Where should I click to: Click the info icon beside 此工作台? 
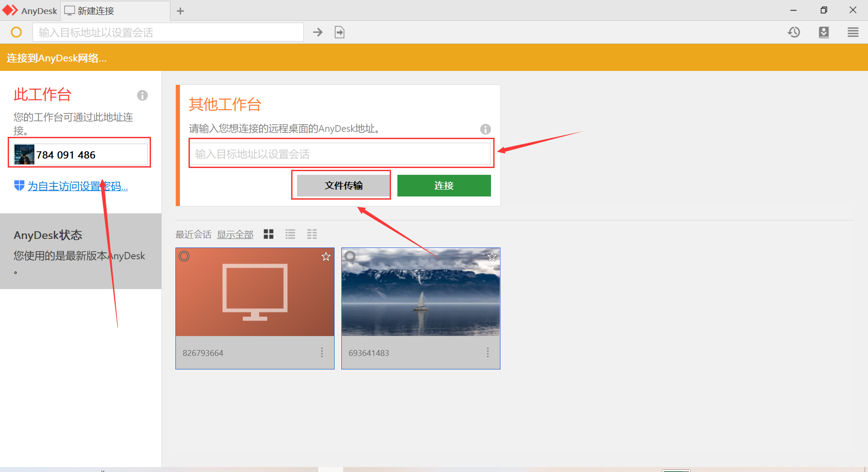click(x=142, y=95)
